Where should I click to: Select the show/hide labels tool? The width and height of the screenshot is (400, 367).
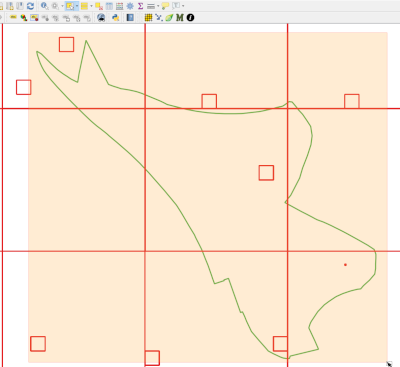click(55, 18)
